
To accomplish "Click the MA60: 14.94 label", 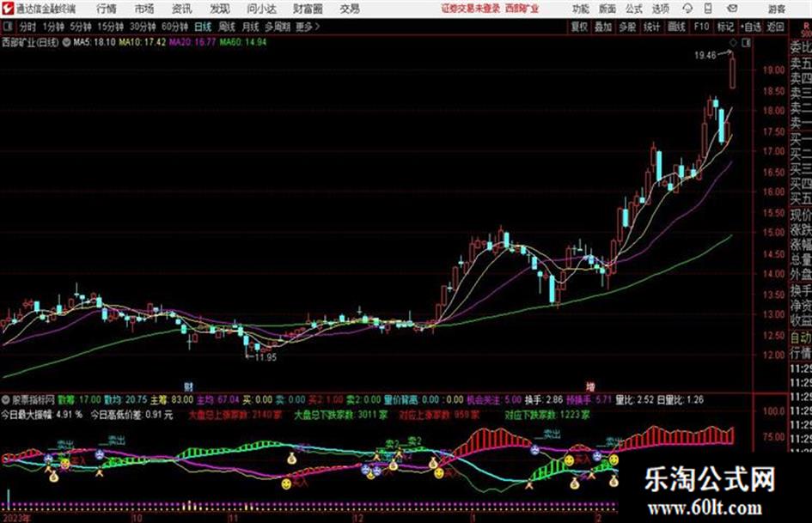I will point(243,42).
